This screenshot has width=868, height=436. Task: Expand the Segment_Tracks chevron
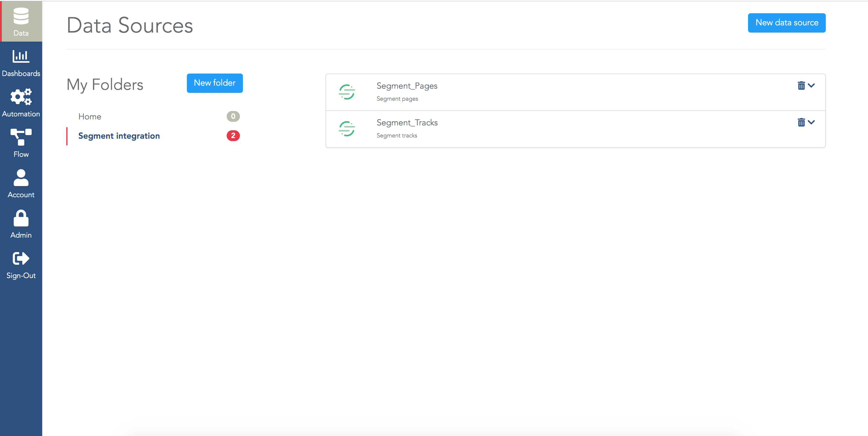pos(811,122)
